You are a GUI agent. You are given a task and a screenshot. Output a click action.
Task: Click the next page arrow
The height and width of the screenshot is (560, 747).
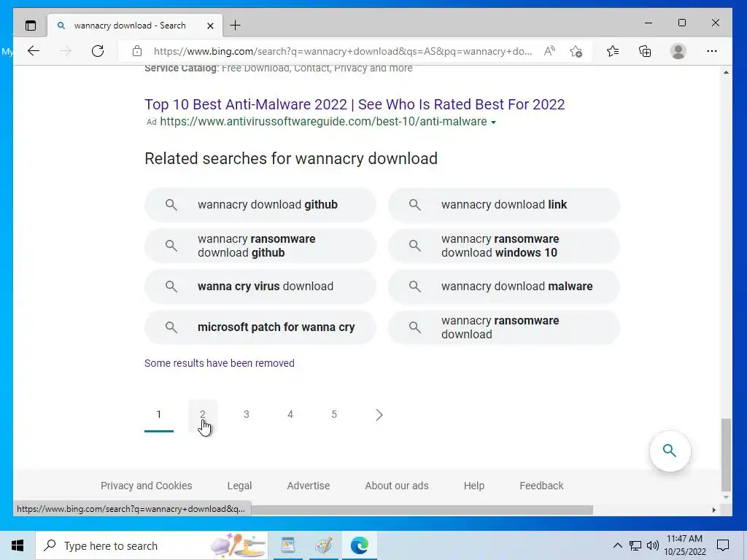tap(379, 415)
